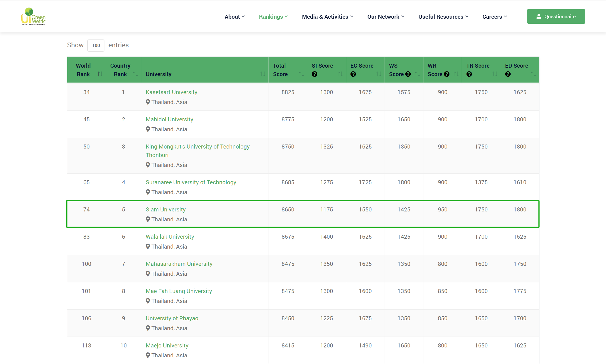The height and width of the screenshot is (364, 606).
Task: Select Suranaree TR score 1375
Action: point(481,182)
